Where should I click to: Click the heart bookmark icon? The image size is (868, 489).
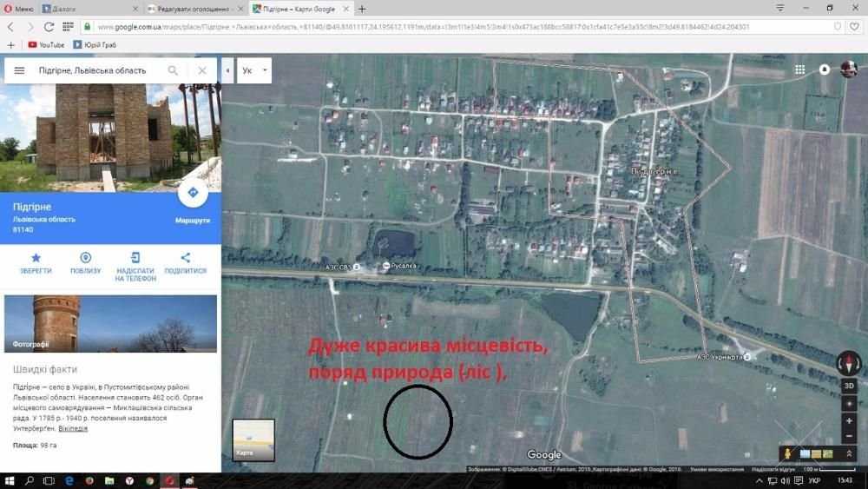pos(855,27)
